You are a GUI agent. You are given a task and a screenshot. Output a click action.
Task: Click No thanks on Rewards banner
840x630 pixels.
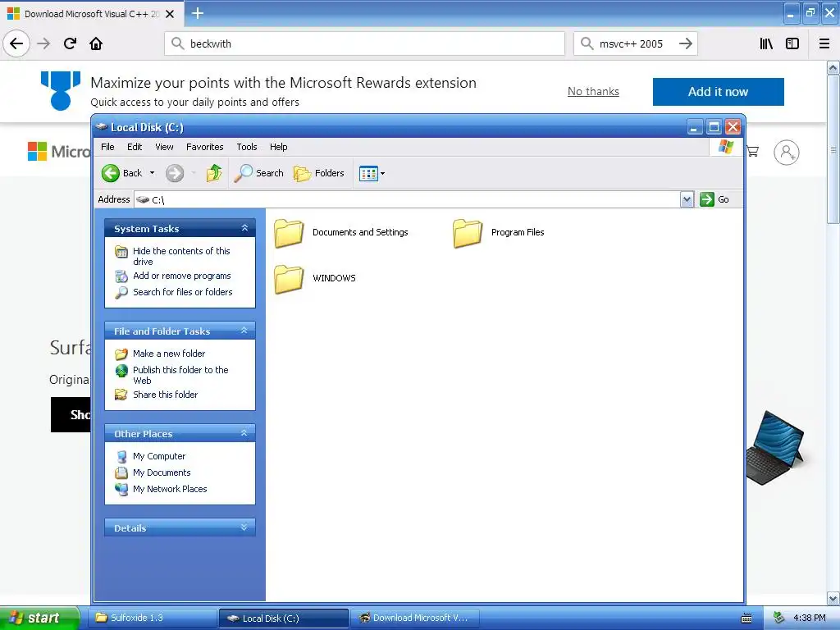pos(593,92)
